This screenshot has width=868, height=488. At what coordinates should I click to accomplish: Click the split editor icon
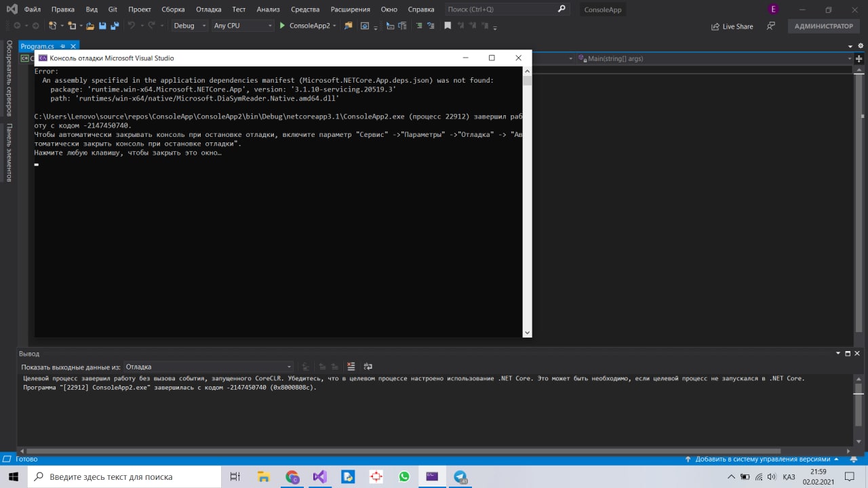click(x=859, y=59)
